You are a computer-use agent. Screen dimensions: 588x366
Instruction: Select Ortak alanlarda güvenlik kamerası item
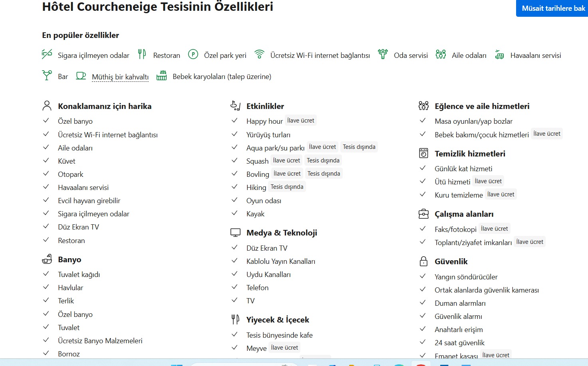coord(487,290)
